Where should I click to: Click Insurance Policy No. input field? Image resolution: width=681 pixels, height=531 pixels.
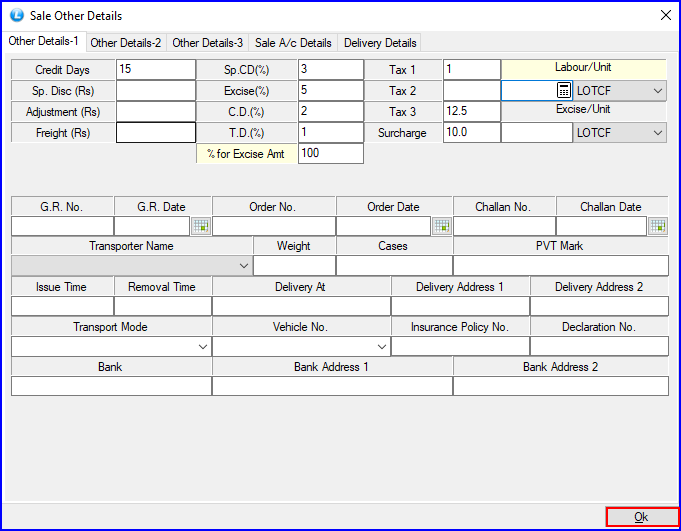click(460, 346)
